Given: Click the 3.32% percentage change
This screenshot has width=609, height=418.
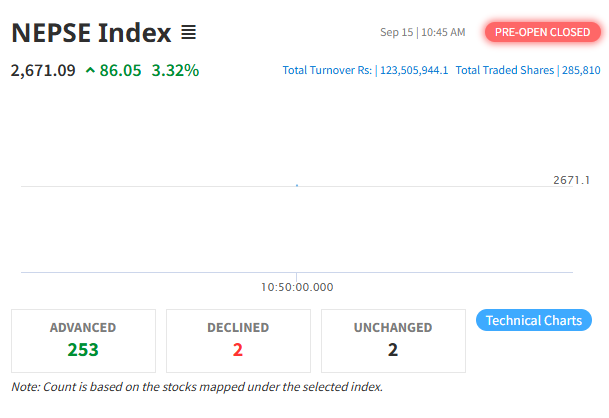Looking at the screenshot, I should (175, 71).
